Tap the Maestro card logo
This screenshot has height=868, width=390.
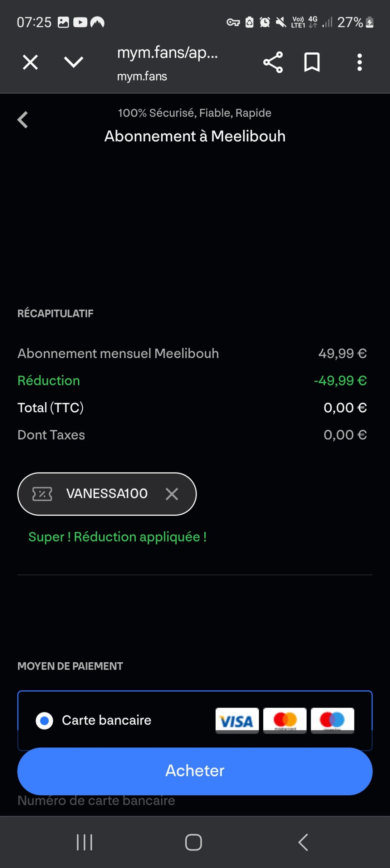[332, 720]
